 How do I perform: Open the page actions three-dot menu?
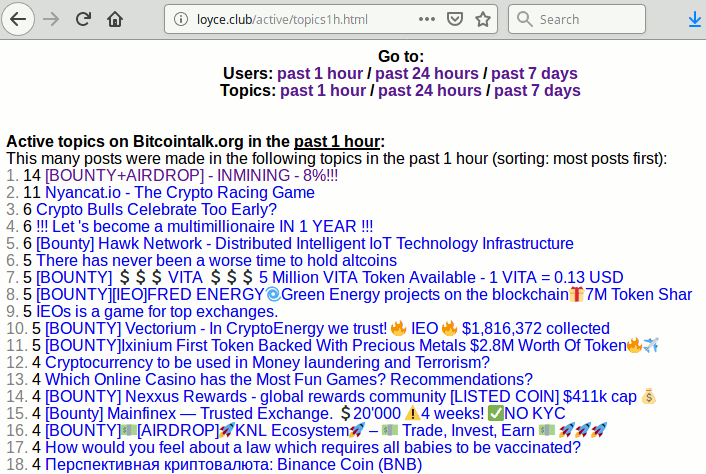426,19
